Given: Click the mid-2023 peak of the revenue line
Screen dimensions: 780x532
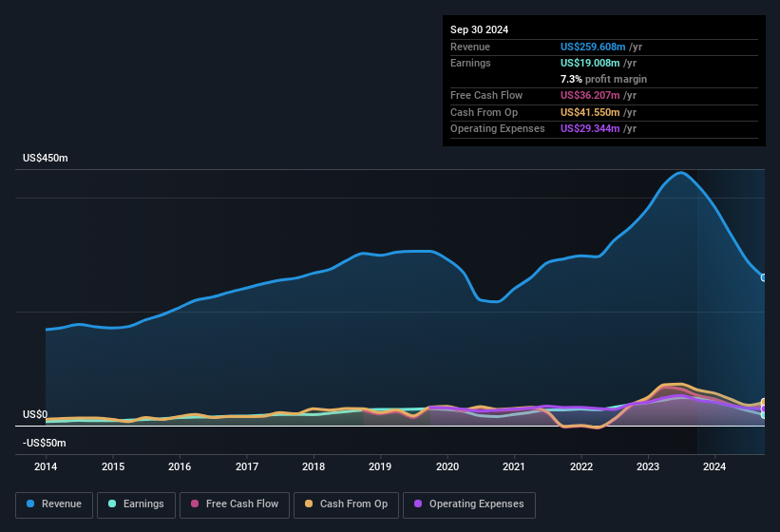Looking at the screenshot, I should click(x=680, y=173).
